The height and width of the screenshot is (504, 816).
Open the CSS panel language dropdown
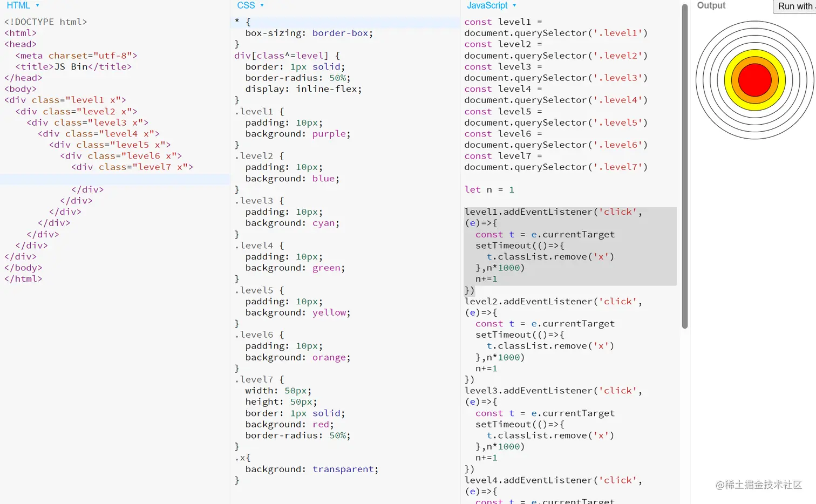(x=250, y=5)
